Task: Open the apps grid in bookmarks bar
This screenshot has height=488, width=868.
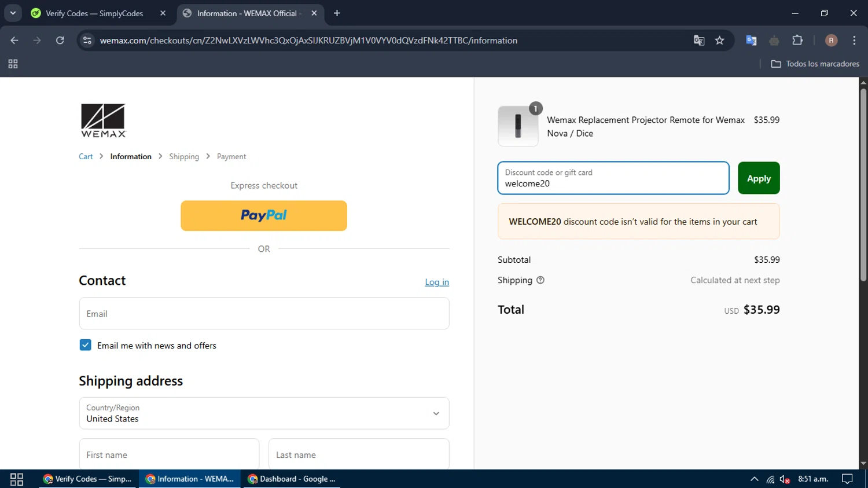Action: 13,64
